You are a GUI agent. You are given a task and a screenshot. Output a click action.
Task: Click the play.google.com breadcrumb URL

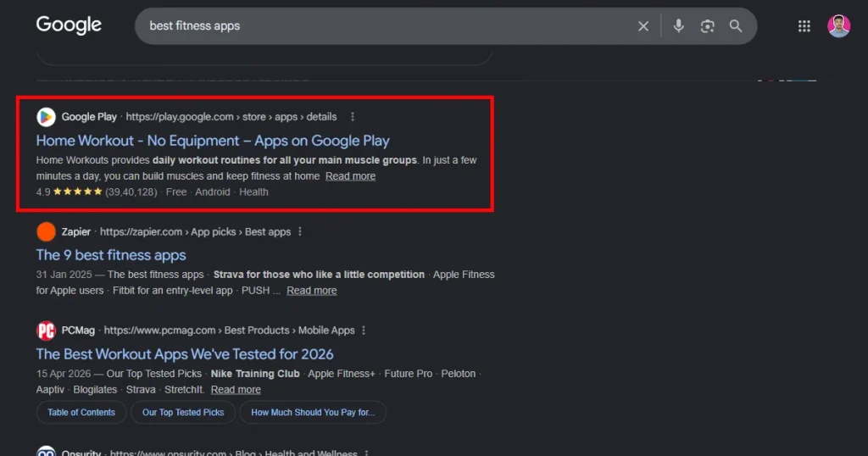[231, 117]
